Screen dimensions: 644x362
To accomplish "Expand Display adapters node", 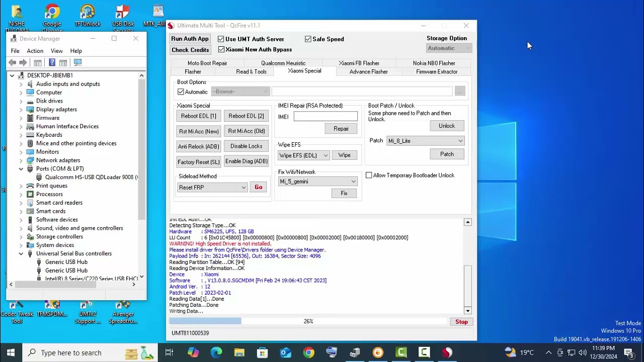I will pos(21,109).
